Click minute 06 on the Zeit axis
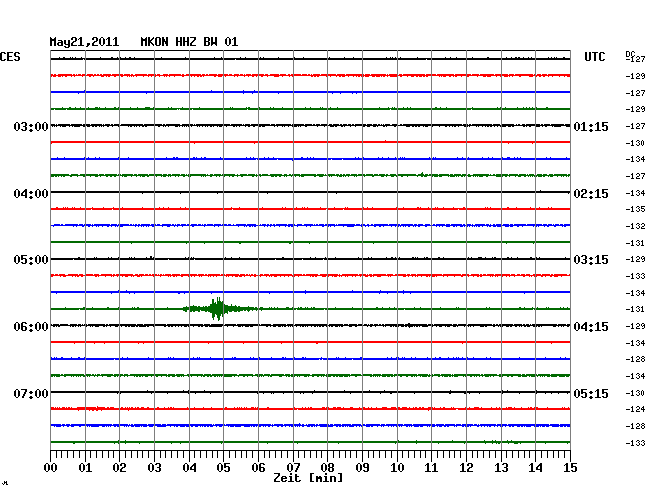The width and height of the screenshot is (650, 494). tap(258, 467)
